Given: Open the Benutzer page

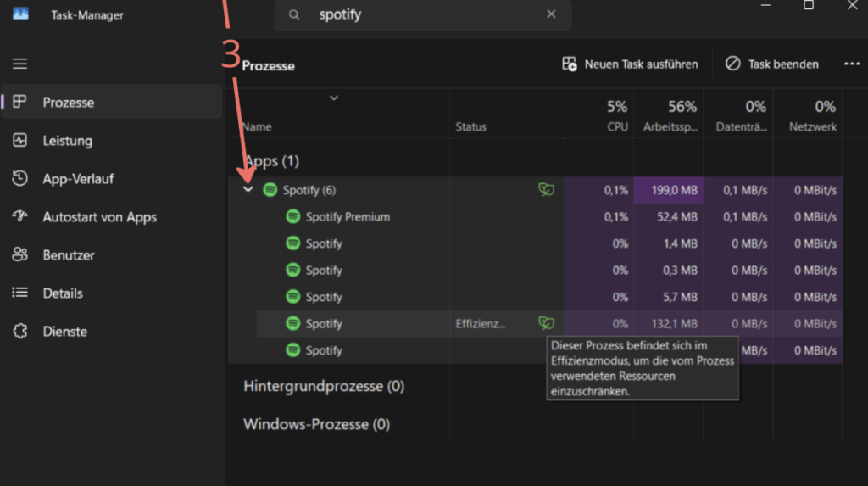Looking at the screenshot, I should 111,255.
